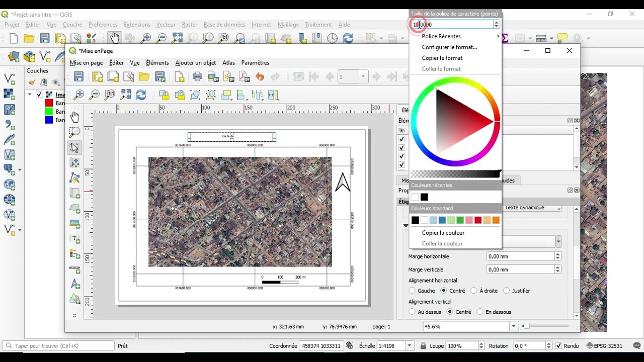Save the layout in Mise en Page toolbar
644x362 pixels.
pos(79,77)
